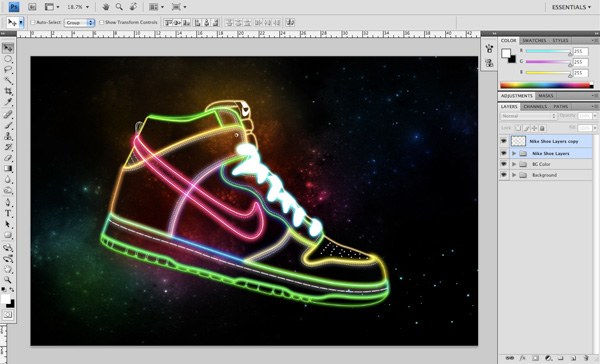Viewport: 600px width, 364px height.
Task: Select the Elliptical Marquee tool
Action: [8, 59]
